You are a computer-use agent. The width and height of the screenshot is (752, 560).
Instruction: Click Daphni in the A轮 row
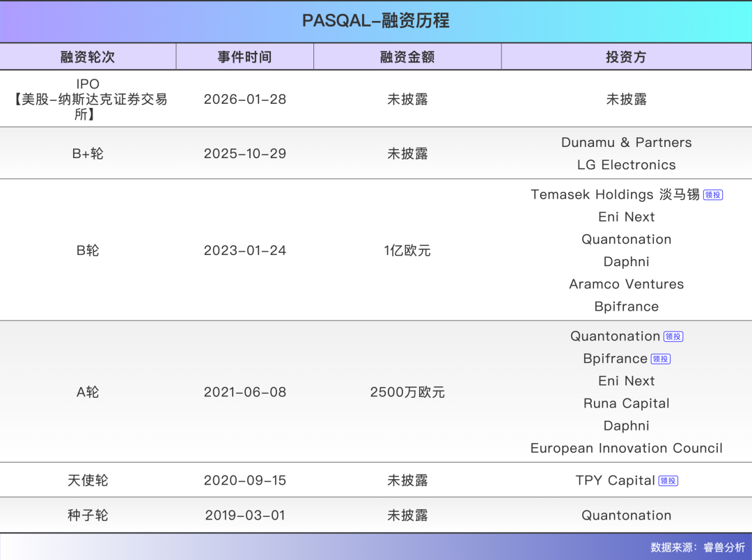click(627, 426)
